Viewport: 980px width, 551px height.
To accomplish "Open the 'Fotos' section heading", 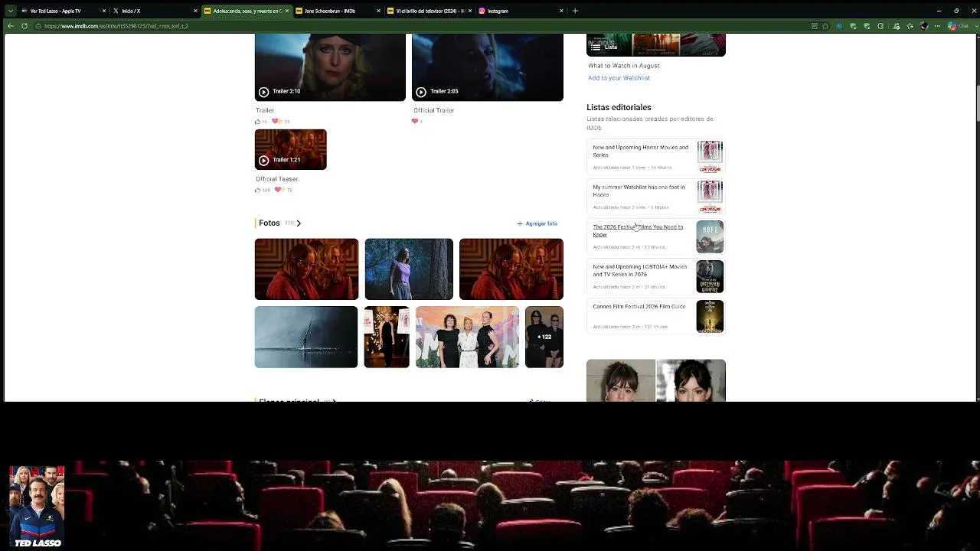I will click(x=269, y=223).
